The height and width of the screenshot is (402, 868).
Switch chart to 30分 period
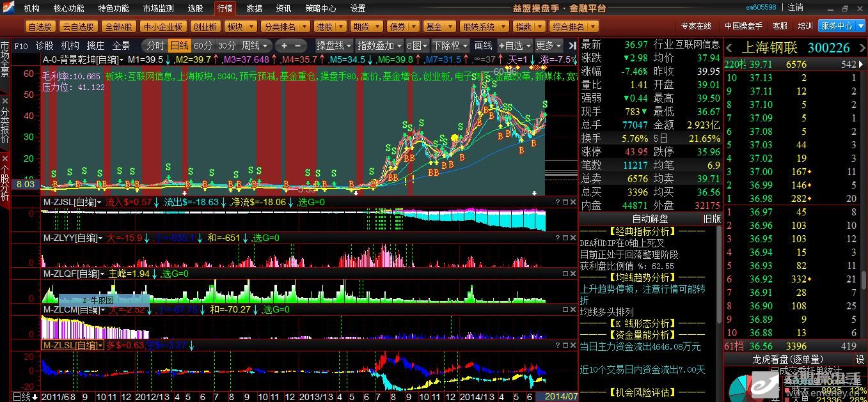[x=226, y=46]
